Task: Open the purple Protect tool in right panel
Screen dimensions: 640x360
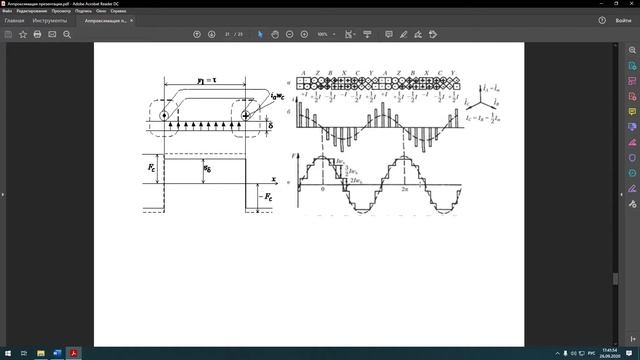Action: [x=632, y=158]
